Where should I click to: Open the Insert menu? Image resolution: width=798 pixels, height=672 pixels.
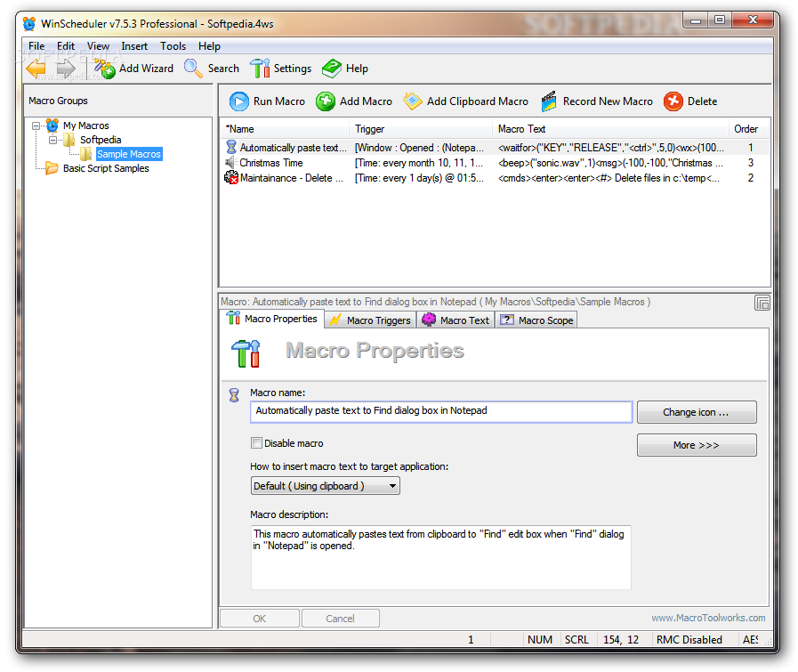coord(134,46)
